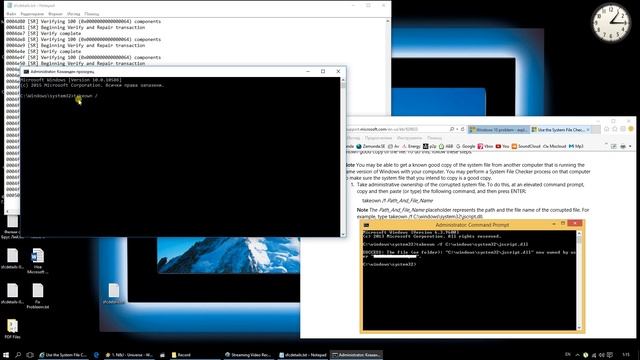
Task: Open SoundCloud bookmark in favorites bar
Action: tap(526, 146)
